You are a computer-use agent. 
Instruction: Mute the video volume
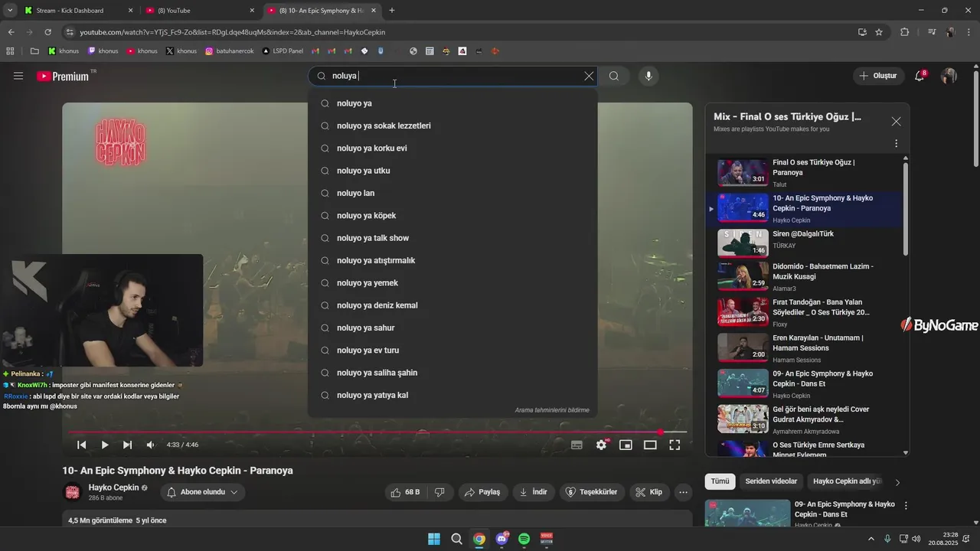pos(150,445)
